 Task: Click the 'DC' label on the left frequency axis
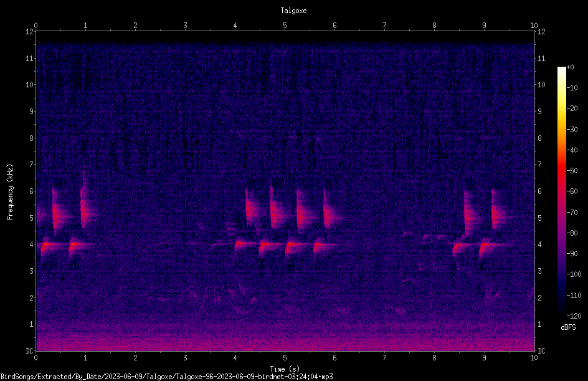pos(29,351)
